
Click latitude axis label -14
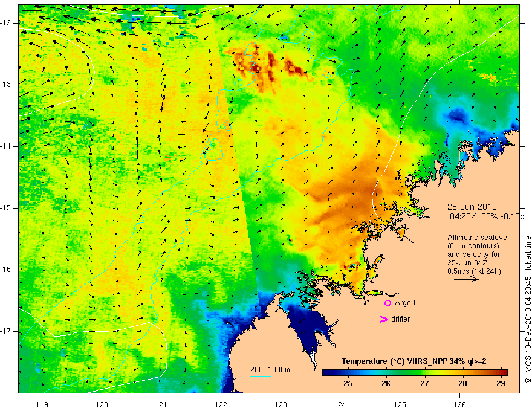6,146
